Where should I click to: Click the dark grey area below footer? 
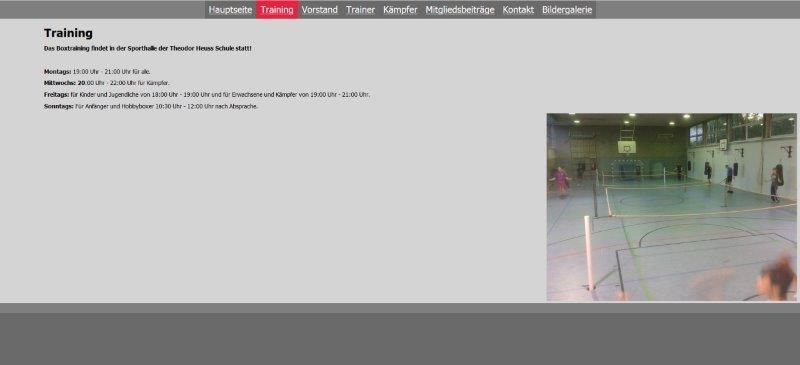[400, 339]
